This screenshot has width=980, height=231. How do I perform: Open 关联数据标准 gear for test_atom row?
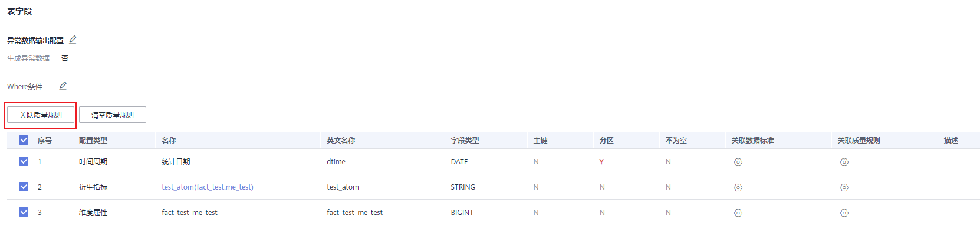tap(738, 187)
